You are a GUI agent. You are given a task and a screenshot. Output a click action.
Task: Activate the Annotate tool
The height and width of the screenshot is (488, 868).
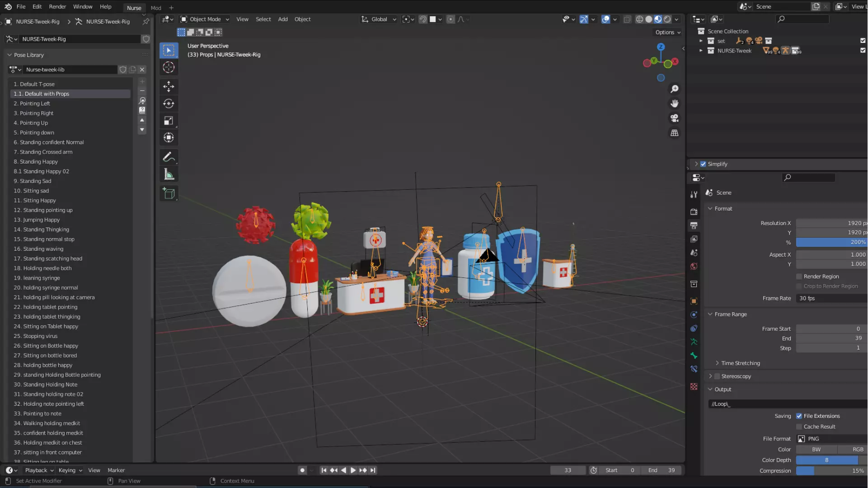169,157
